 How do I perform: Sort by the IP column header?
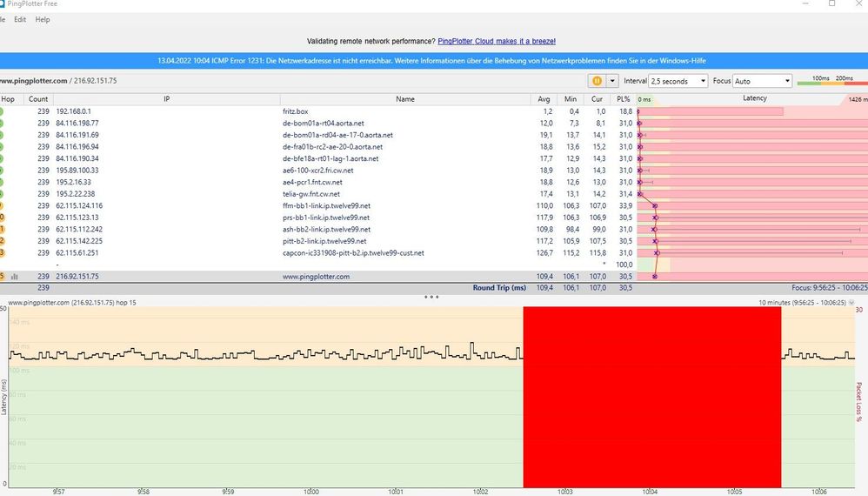coord(167,99)
